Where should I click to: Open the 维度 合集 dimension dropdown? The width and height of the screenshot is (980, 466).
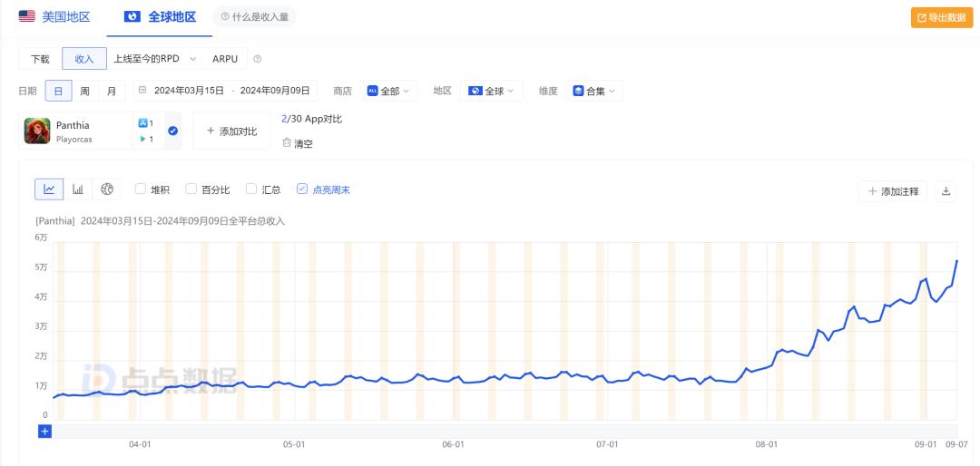tap(593, 91)
